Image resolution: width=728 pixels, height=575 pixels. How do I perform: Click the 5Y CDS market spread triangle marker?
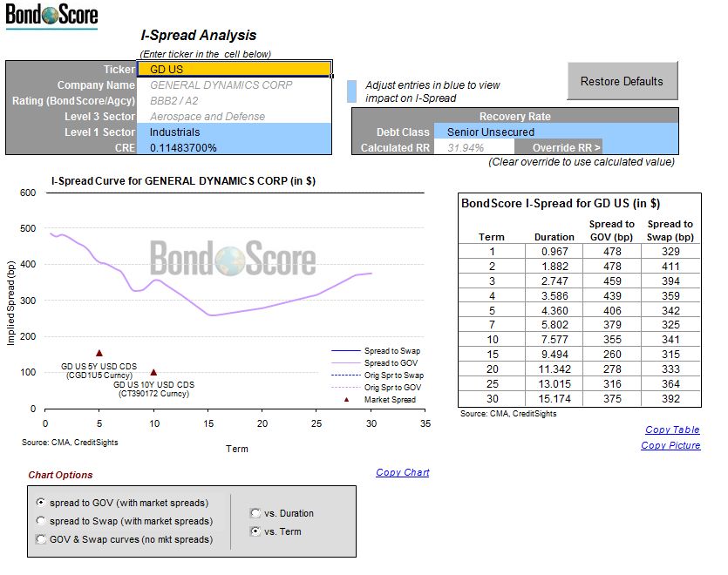(x=99, y=353)
